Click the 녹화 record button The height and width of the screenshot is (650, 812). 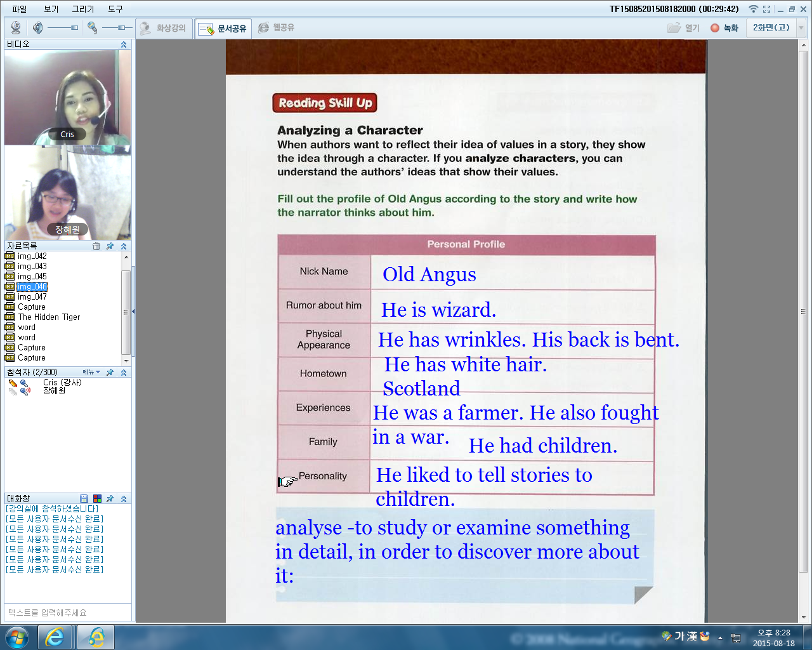[724, 28]
